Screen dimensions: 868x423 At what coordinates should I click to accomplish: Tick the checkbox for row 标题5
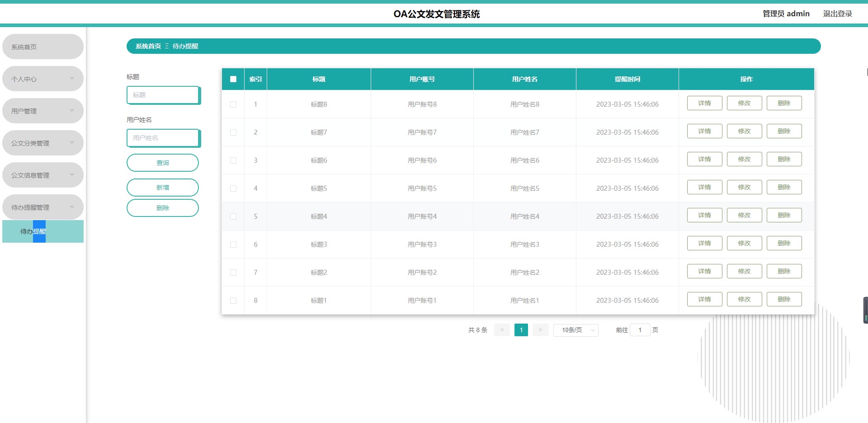233,188
